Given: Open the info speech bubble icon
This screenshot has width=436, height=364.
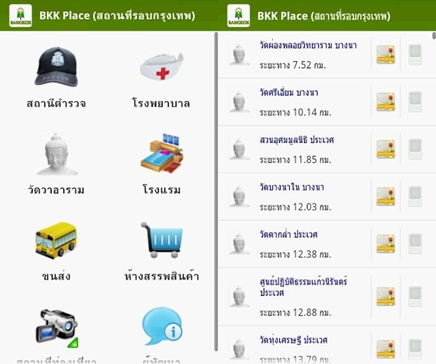Looking at the screenshot, I should 162,326.
